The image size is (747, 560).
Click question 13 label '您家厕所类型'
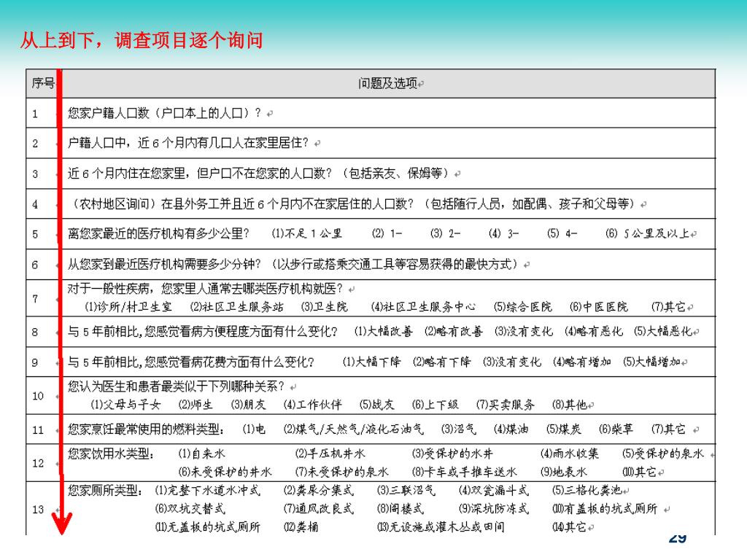click(105, 490)
